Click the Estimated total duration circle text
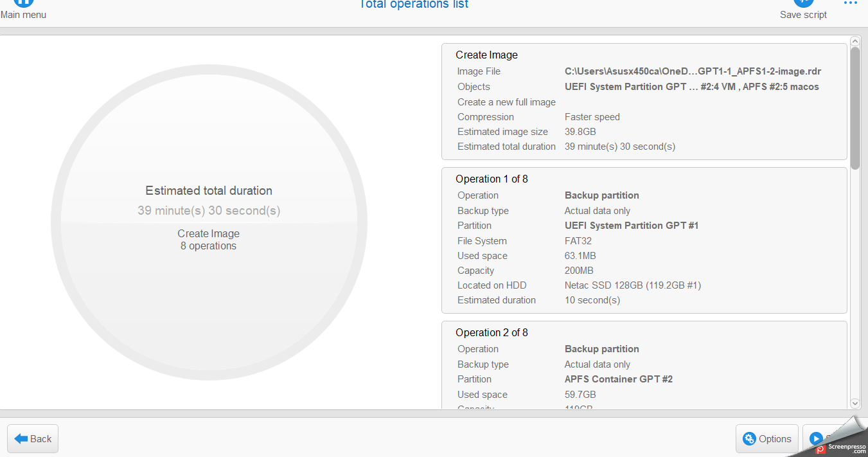This screenshot has width=868, height=457. point(209,191)
